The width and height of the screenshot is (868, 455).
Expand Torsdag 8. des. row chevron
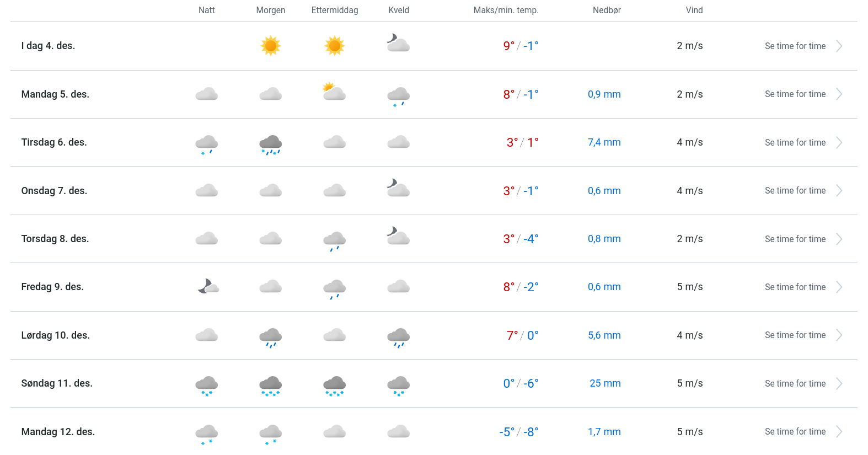click(839, 239)
